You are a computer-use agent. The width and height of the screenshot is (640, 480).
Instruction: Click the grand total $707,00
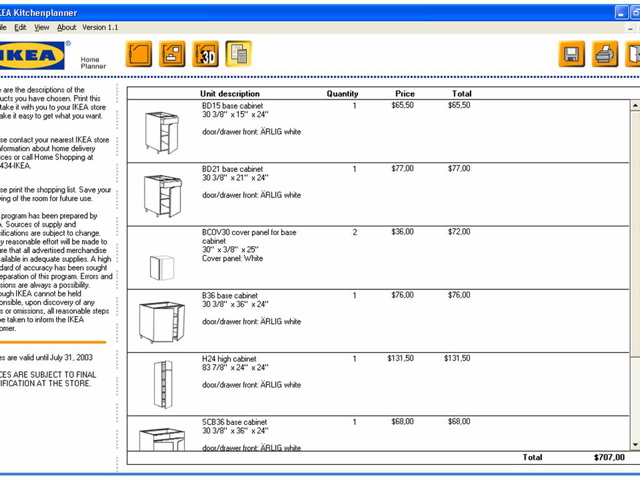point(609,458)
